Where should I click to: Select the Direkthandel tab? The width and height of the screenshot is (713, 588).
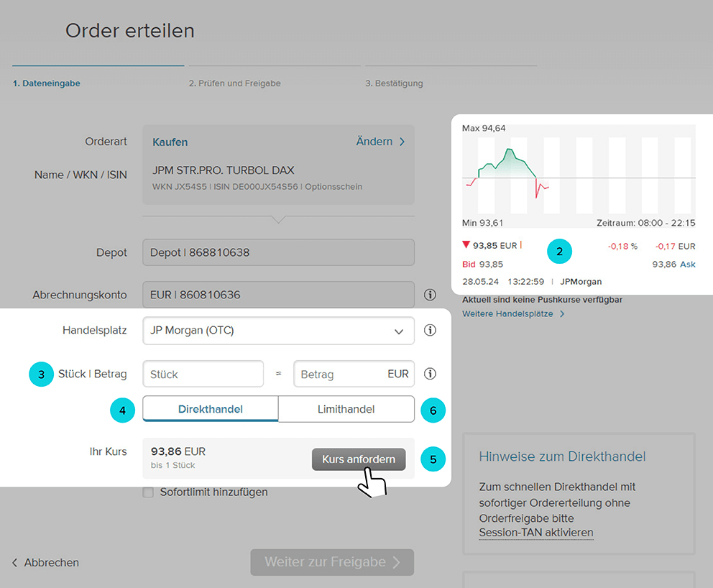tap(209, 408)
